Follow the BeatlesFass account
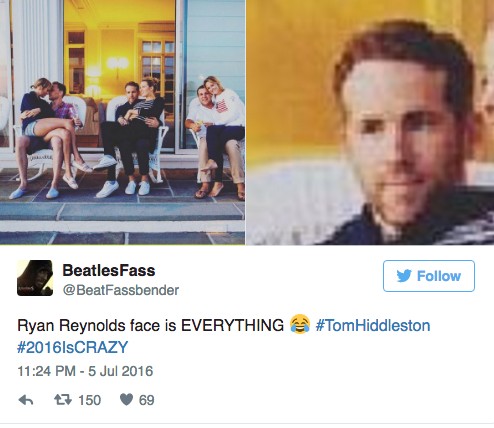 pos(429,276)
